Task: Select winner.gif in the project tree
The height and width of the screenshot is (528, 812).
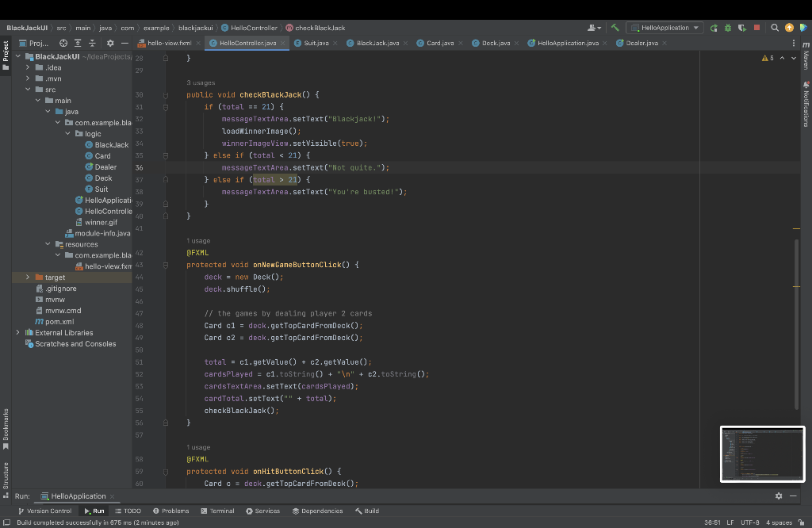Action: pos(96,222)
